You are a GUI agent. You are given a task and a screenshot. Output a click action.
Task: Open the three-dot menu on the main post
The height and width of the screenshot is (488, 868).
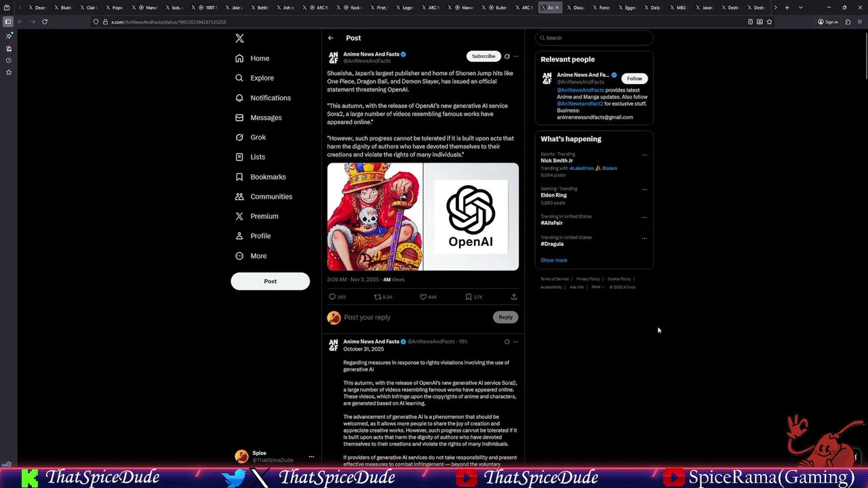(x=515, y=56)
